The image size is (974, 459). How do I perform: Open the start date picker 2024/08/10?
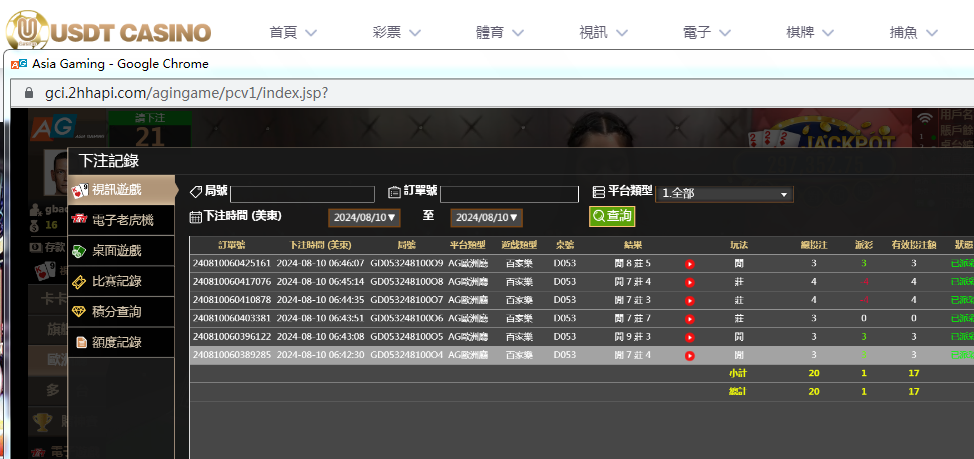click(x=365, y=217)
